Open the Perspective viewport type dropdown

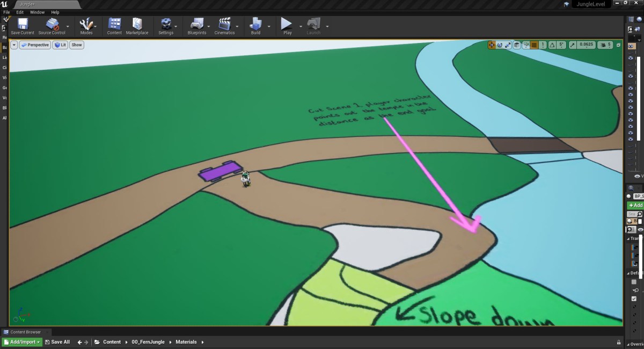(35, 45)
